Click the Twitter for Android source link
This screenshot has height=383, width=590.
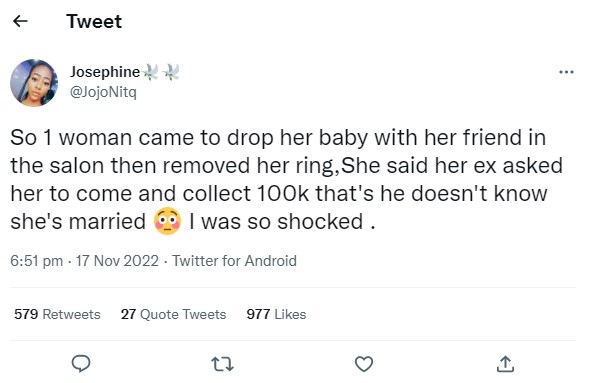click(x=234, y=261)
